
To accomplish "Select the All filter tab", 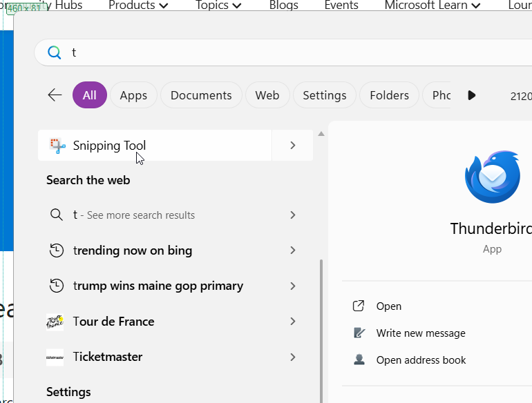I will pos(90,95).
